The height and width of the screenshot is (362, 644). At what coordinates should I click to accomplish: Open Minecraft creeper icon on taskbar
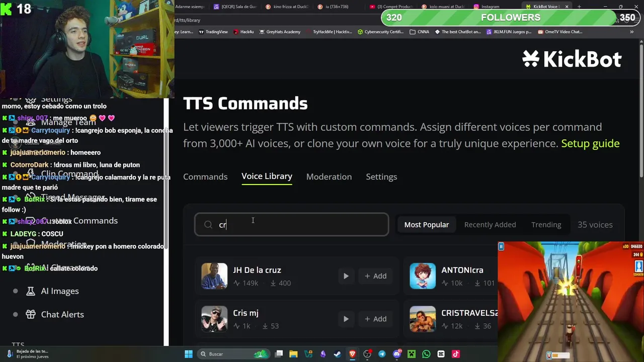(412, 354)
